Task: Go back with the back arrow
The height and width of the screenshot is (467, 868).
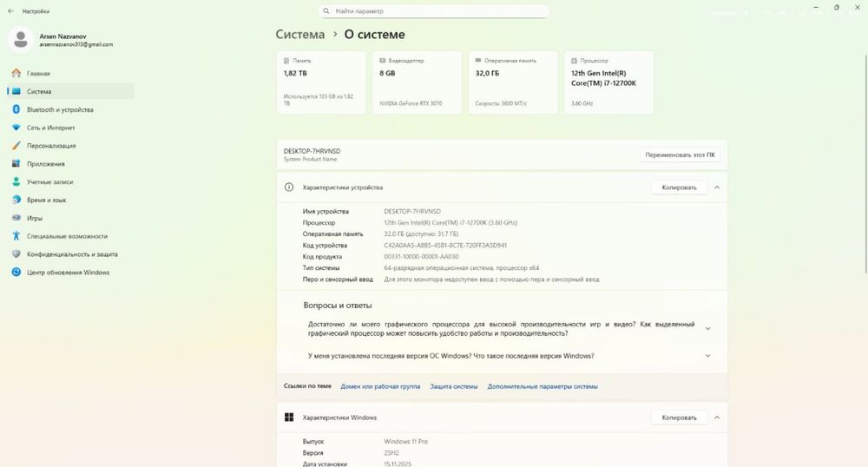Action: pos(10,11)
